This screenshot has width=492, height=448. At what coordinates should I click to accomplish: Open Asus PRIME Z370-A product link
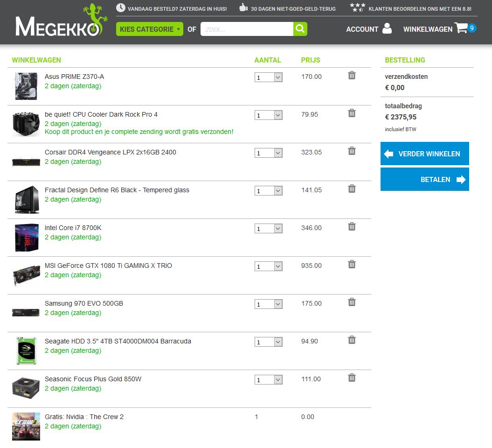coord(74,77)
